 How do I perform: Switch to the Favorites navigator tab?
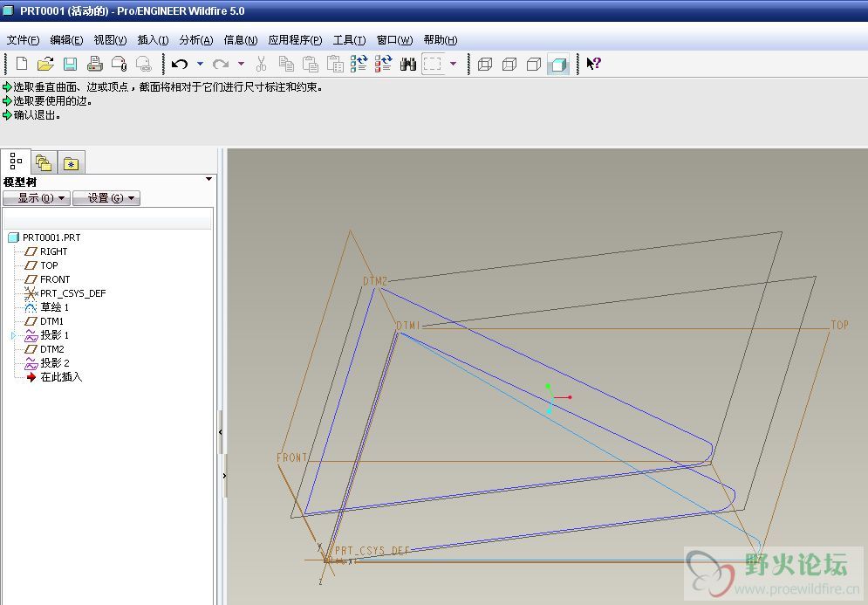pyautogui.click(x=71, y=163)
